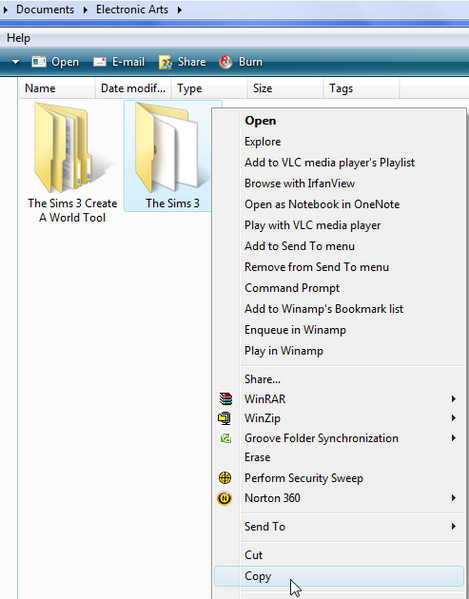Sort by the Type column header
The height and width of the screenshot is (599, 469).
click(x=209, y=88)
